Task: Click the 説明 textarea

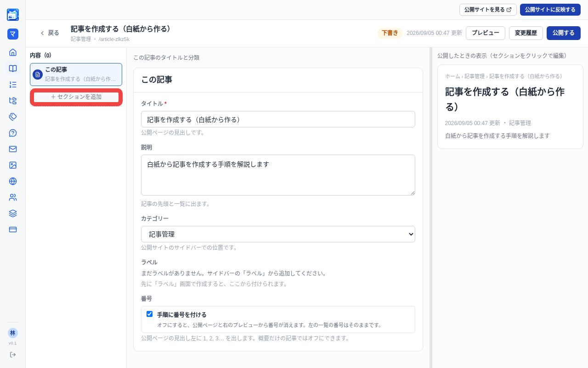Action: (x=278, y=175)
